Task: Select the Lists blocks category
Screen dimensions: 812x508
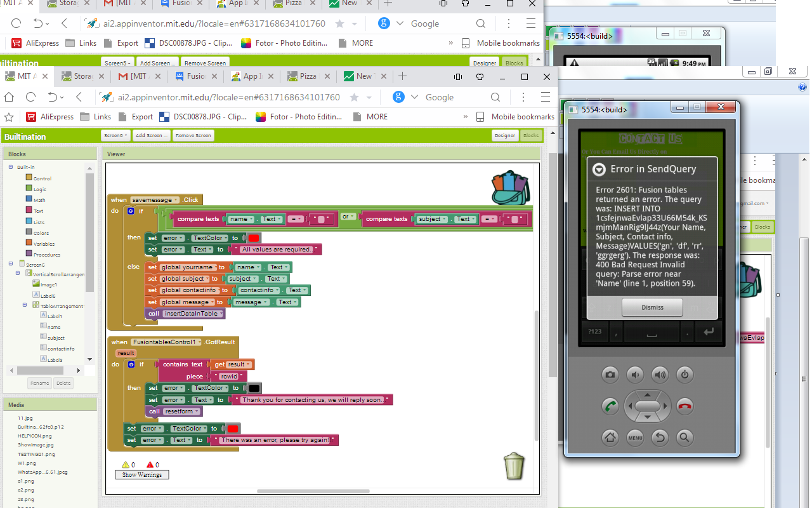Action: 39,222
